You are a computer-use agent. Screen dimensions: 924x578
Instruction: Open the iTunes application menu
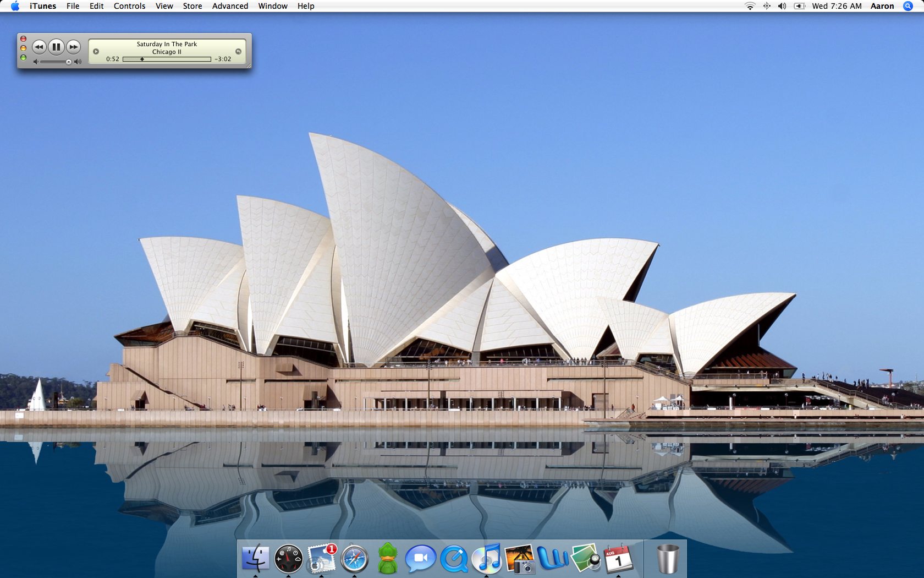43,6
